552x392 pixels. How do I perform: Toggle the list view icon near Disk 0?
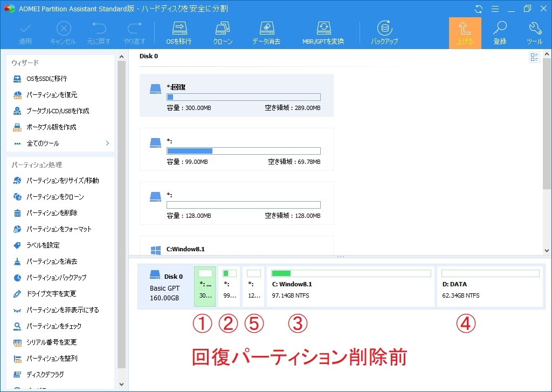(x=534, y=57)
